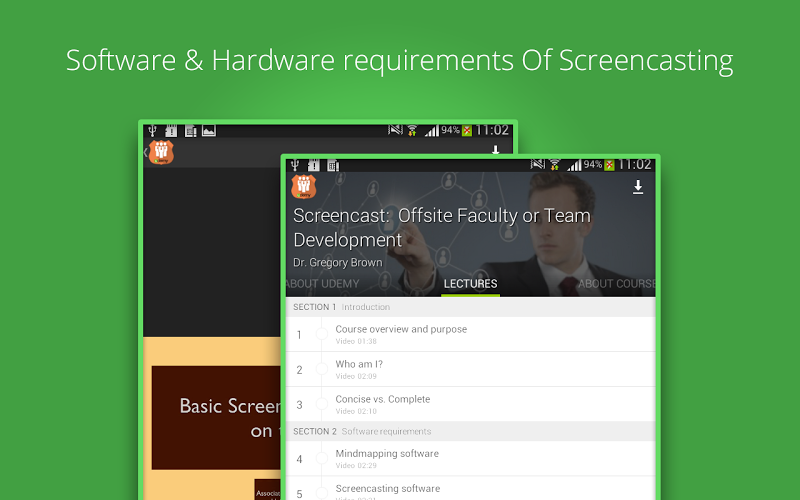Viewport: 800px width, 500px height.
Task: Tap Wi-Fi icon in front phone status bar
Action: tap(553, 165)
